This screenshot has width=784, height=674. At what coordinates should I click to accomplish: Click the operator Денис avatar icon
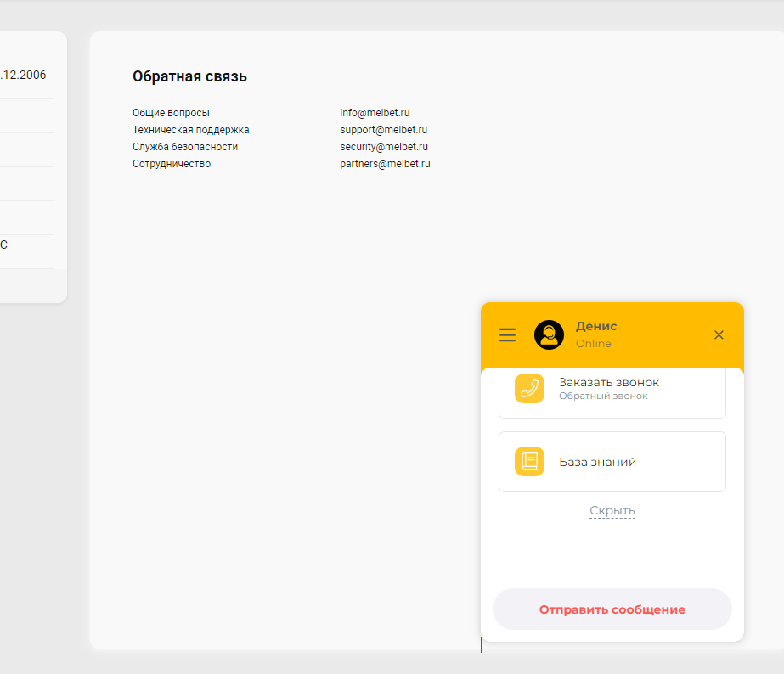[549, 334]
